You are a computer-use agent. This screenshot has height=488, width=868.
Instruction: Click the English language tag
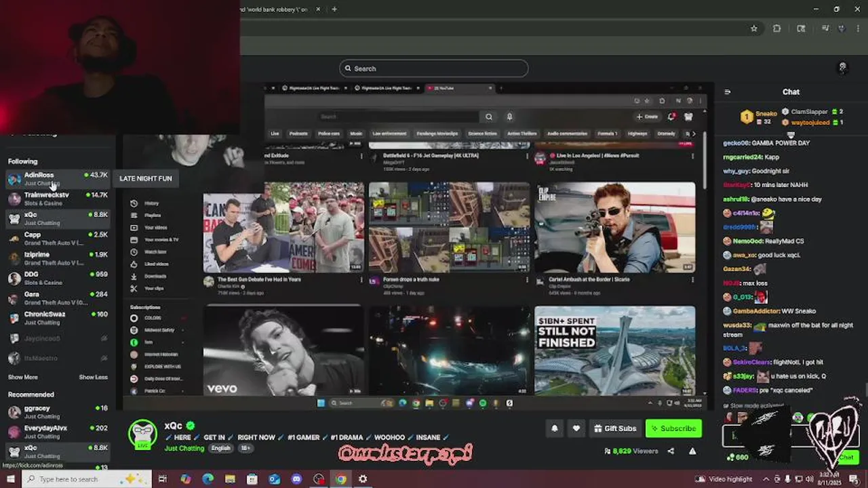pyautogui.click(x=220, y=448)
